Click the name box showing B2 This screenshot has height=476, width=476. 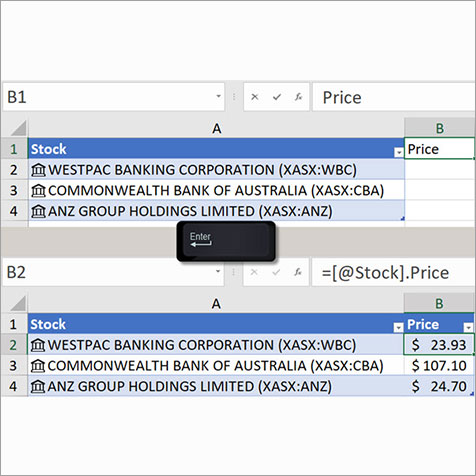[113, 272]
